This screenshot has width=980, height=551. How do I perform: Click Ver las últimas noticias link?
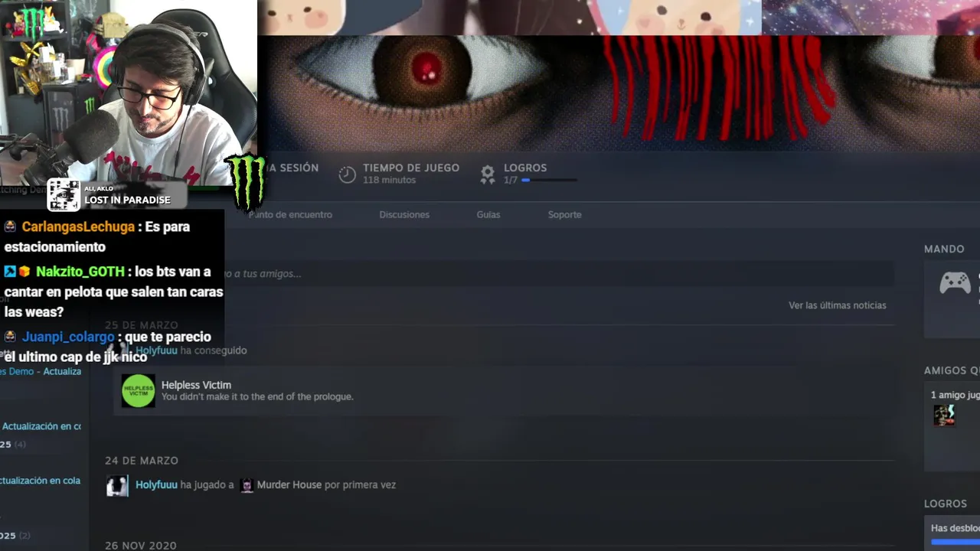pyautogui.click(x=838, y=305)
